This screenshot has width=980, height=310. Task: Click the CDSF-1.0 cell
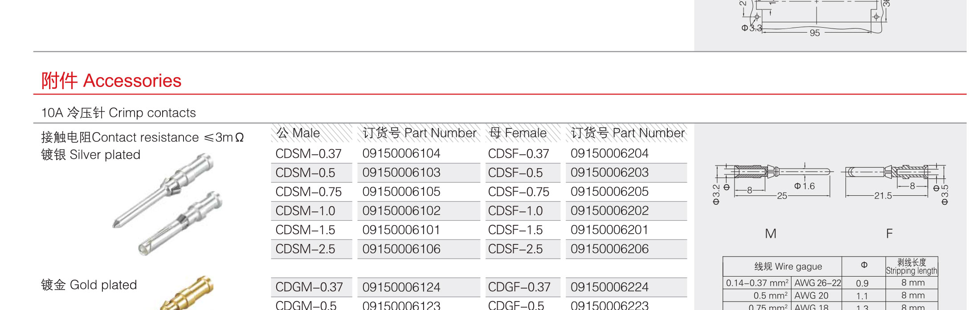(523, 211)
